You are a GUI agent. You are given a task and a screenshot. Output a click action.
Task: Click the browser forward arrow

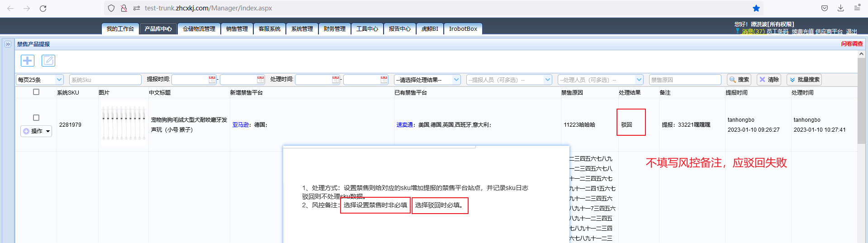(x=27, y=8)
